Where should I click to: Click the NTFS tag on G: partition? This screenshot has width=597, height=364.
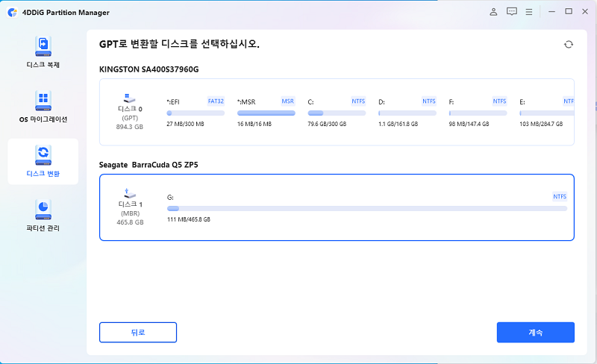560,196
